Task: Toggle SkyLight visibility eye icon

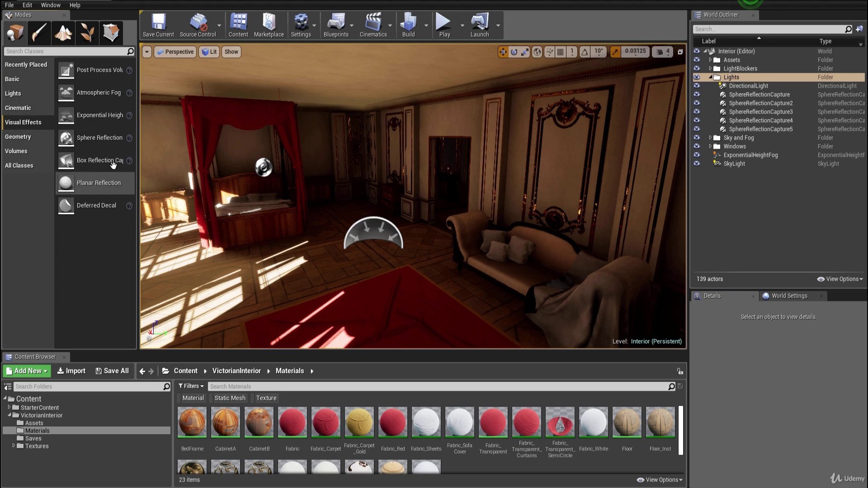Action: pos(697,164)
